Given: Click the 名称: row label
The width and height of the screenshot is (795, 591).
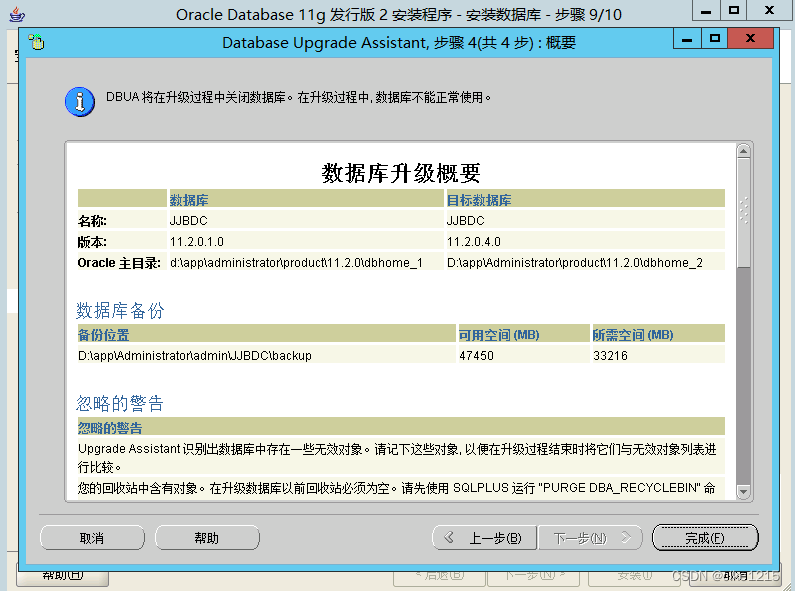Looking at the screenshot, I should pyautogui.click(x=92, y=221).
